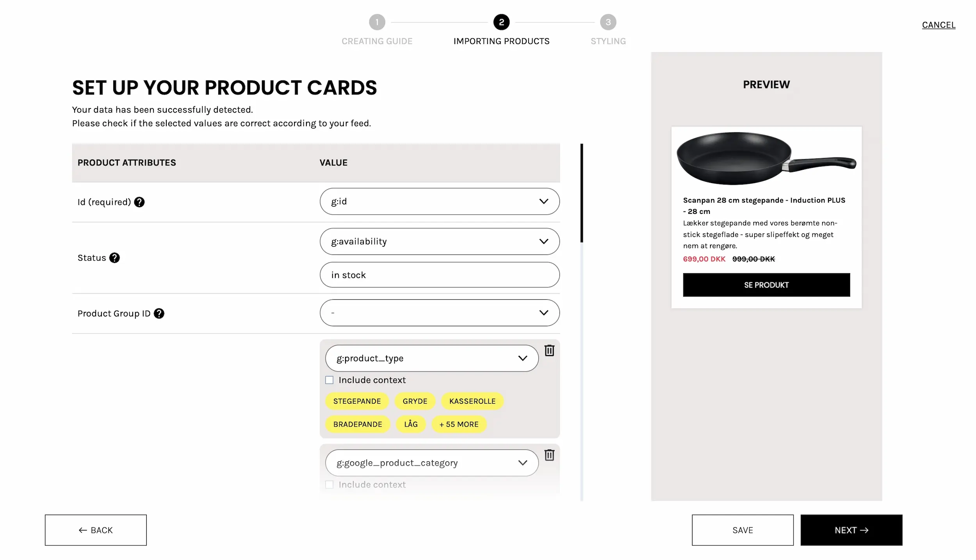Check Include context under g:google_product_category
The image size is (976, 560).
click(329, 485)
